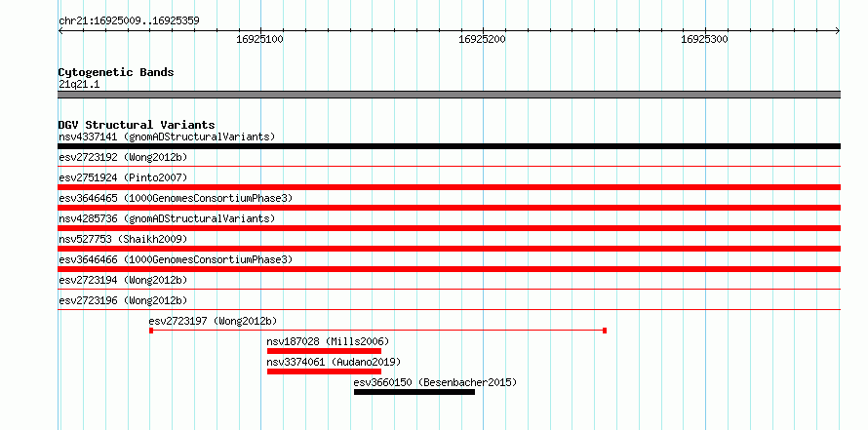Click the chr21:16925009..16925359 region label
The image size is (868, 430).
point(129,20)
